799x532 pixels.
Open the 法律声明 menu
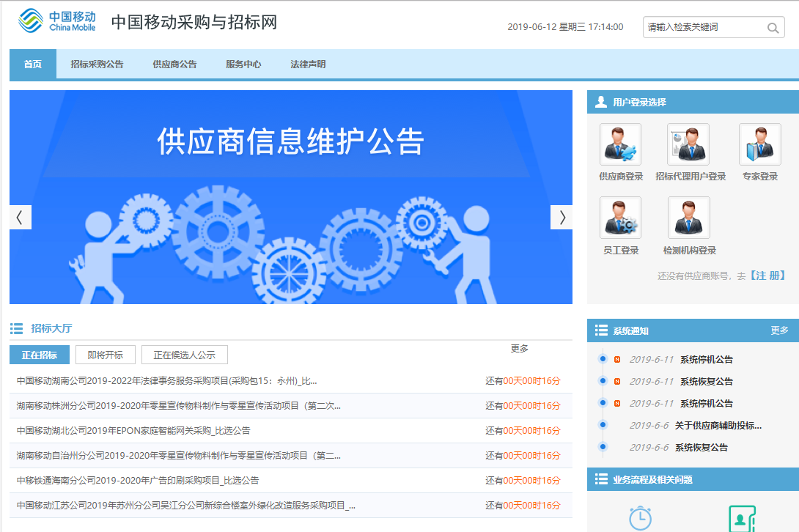click(x=308, y=64)
